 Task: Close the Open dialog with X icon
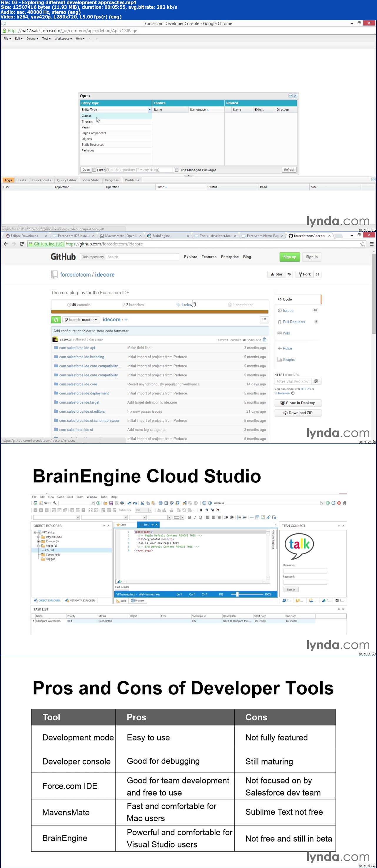click(x=295, y=96)
